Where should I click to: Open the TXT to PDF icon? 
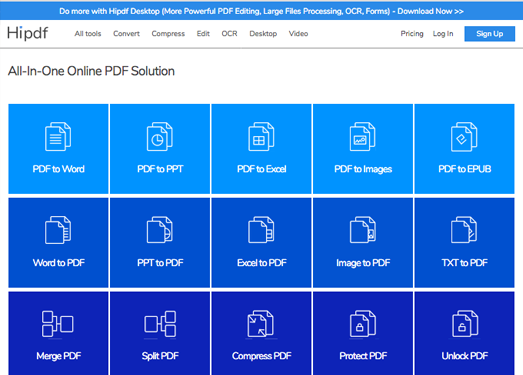click(464, 230)
